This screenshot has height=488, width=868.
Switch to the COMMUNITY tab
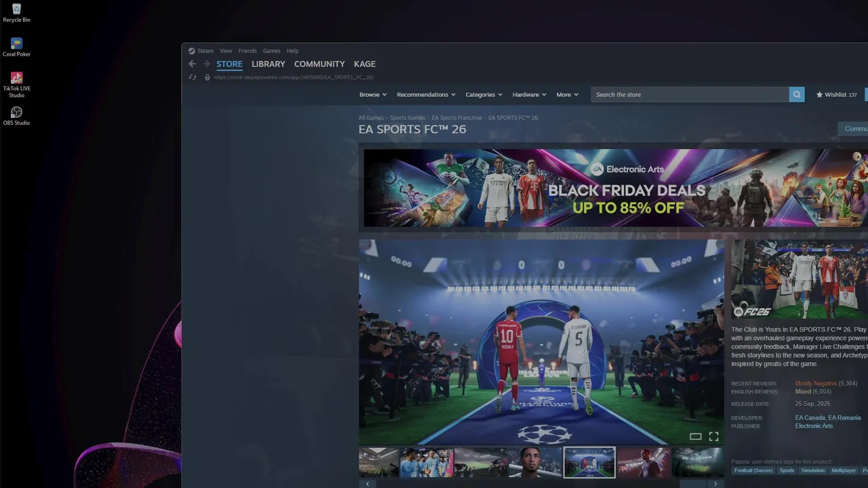[319, 64]
